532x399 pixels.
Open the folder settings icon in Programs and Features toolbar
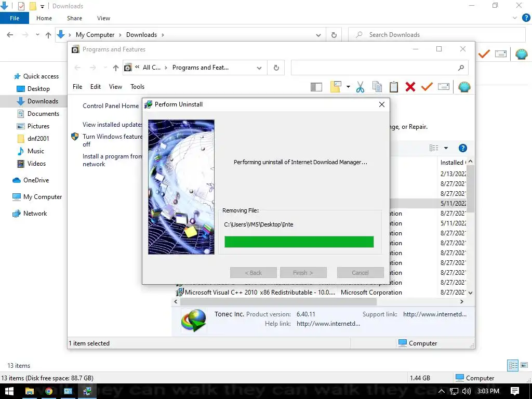click(x=336, y=87)
